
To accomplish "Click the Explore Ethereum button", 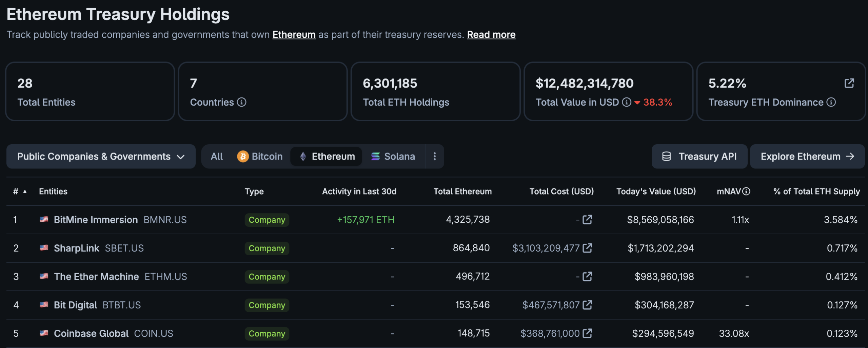I will [x=807, y=156].
